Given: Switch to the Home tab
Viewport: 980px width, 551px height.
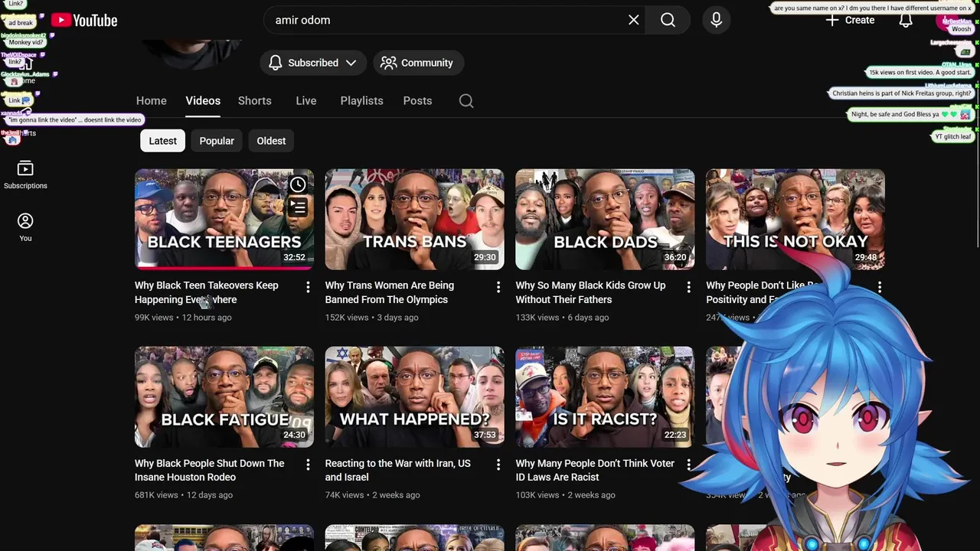Looking at the screenshot, I should pos(152,101).
